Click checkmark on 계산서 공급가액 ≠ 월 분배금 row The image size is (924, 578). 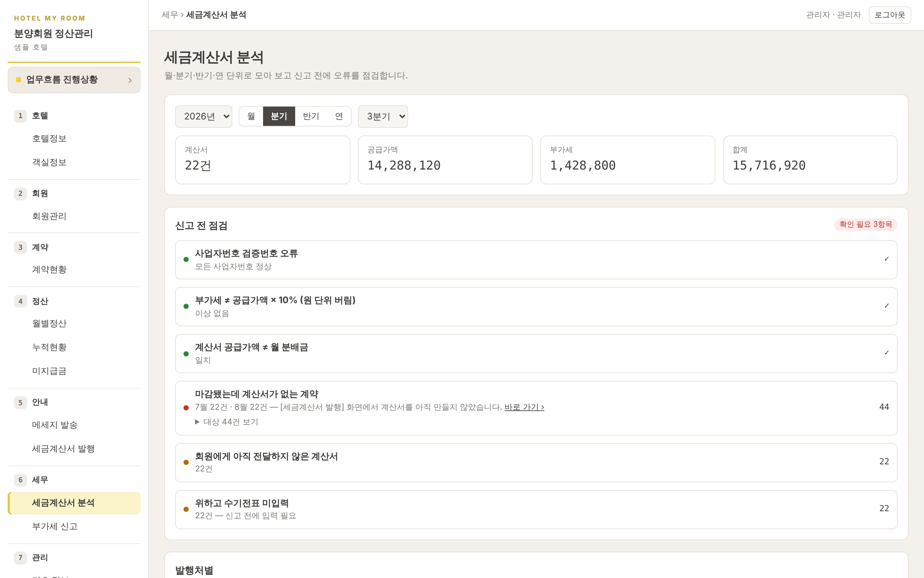coord(886,353)
